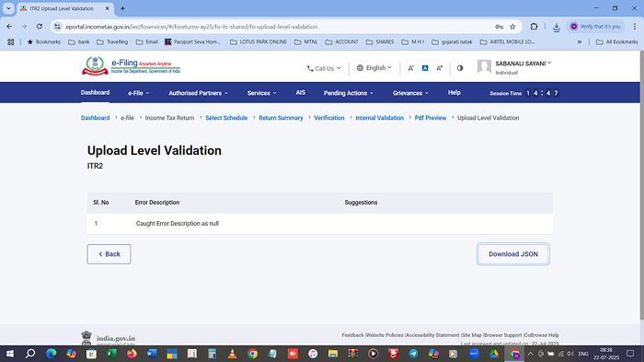
Task: Click Pdf Preview breadcrumb link
Action: [x=430, y=118]
